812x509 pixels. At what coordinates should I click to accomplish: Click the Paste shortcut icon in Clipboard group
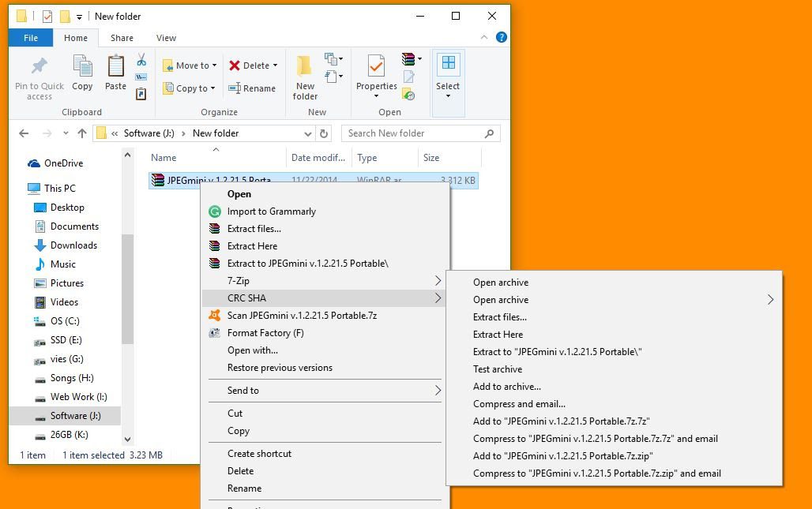coord(141,94)
